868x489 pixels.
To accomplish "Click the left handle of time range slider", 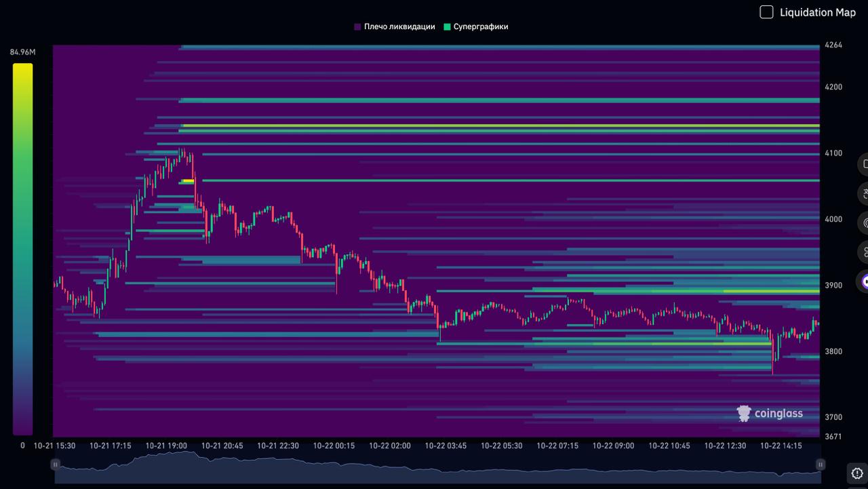I will pos(56,465).
